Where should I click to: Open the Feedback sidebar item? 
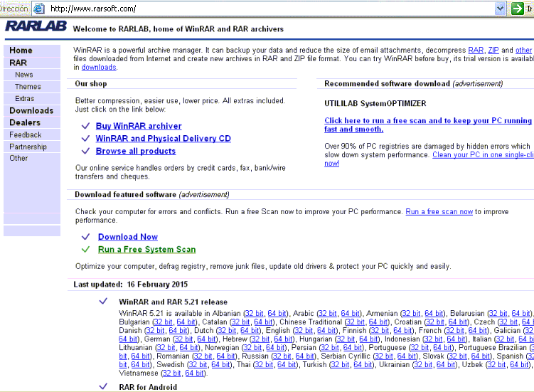click(x=25, y=134)
